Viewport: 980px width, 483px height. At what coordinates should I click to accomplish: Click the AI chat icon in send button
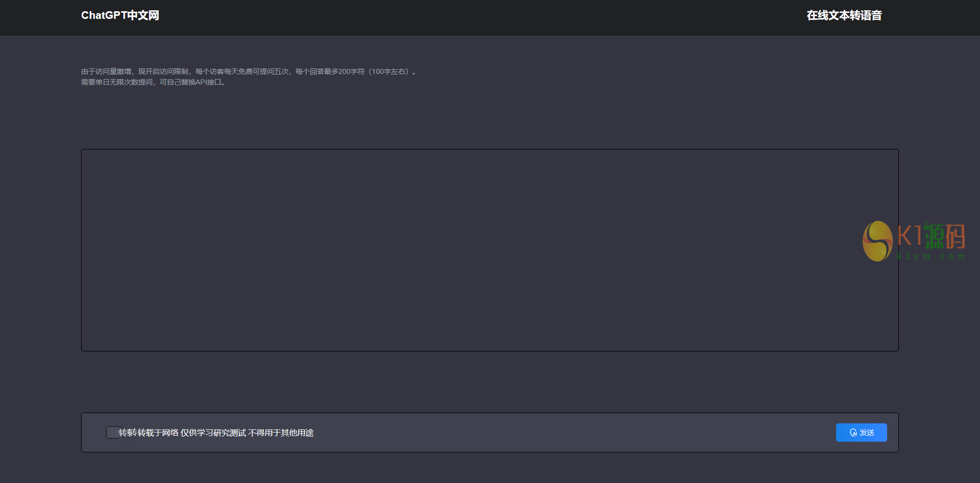853,433
